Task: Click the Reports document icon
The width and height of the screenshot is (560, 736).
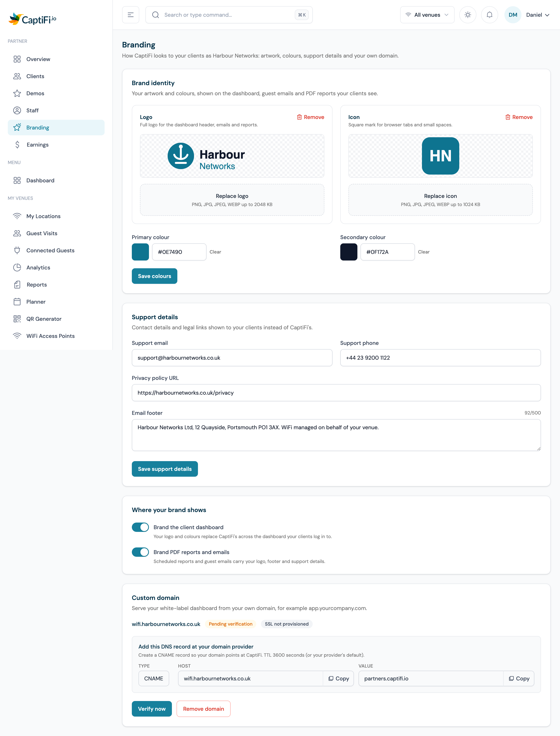Action: coord(17,285)
